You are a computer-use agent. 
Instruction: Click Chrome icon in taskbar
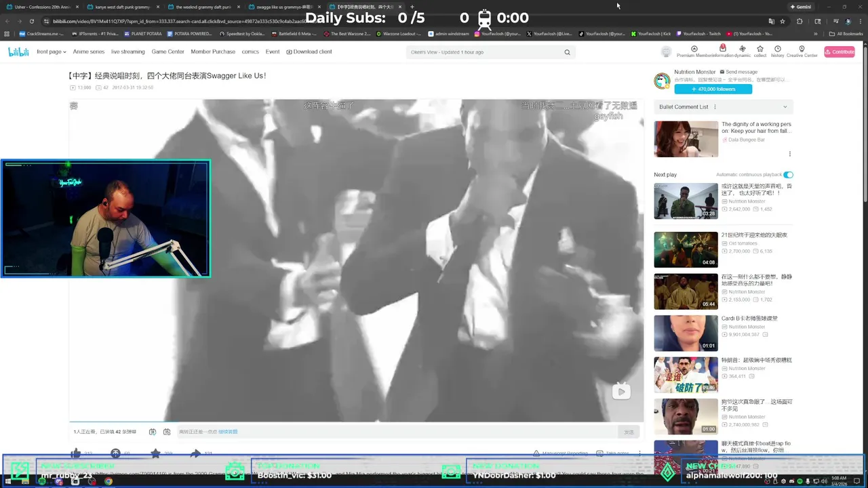(108, 481)
